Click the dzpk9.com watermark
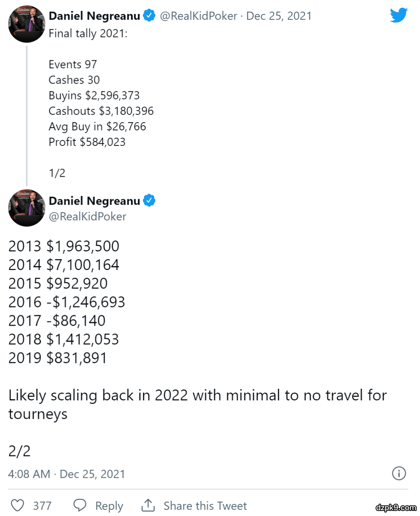420x516 pixels. [x=396, y=507]
